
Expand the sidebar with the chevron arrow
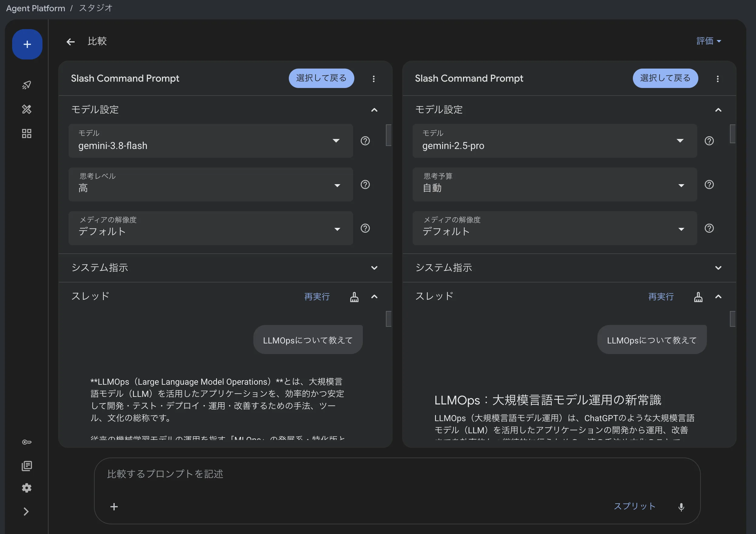click(26, 511)
